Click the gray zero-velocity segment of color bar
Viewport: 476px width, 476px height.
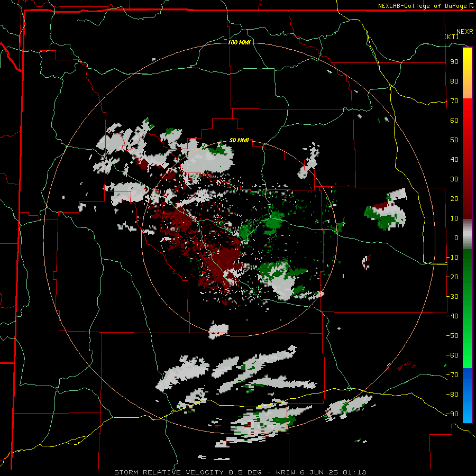(467, 235)
